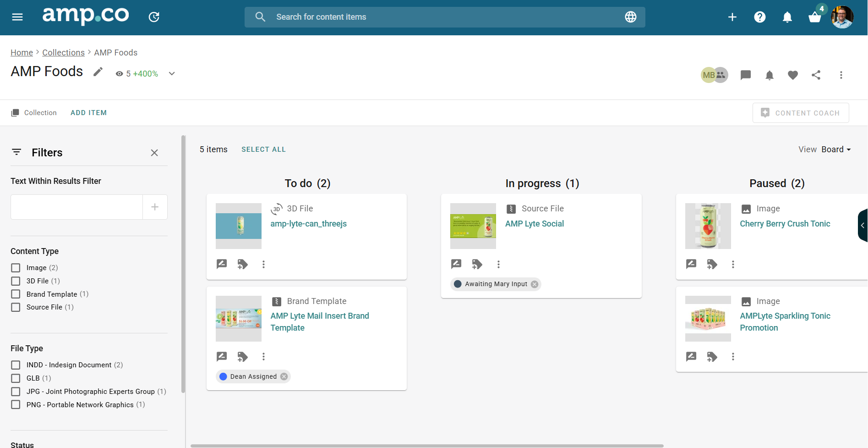Add tag to Cherry Berry Crush Tonic card
Image resolution: width=868 pixels, height=448 pixels.
click(712, 264)
